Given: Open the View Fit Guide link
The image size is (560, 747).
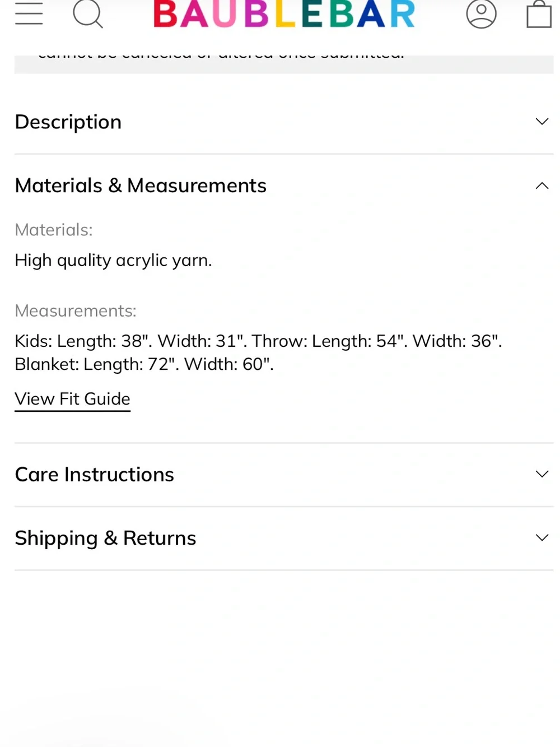Looking at the screenshot, I should tap(72, 399).
